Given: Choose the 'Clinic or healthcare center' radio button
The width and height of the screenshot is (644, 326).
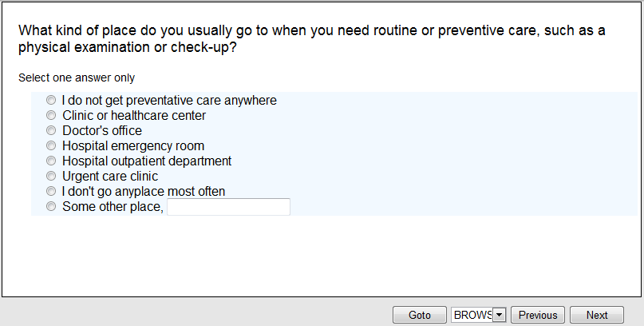Looking at the screenshot, I should pos(52,116).
